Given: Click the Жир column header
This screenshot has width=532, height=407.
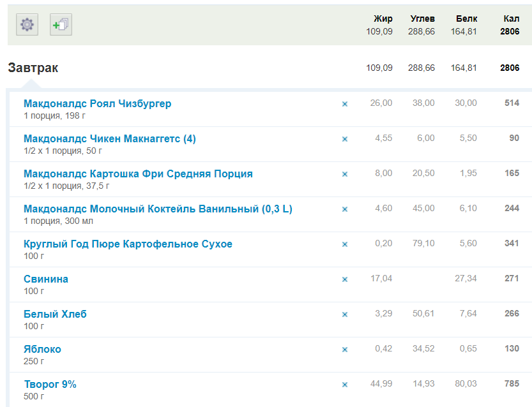Looking at the screenshot, I should click(x=383, y=18).
